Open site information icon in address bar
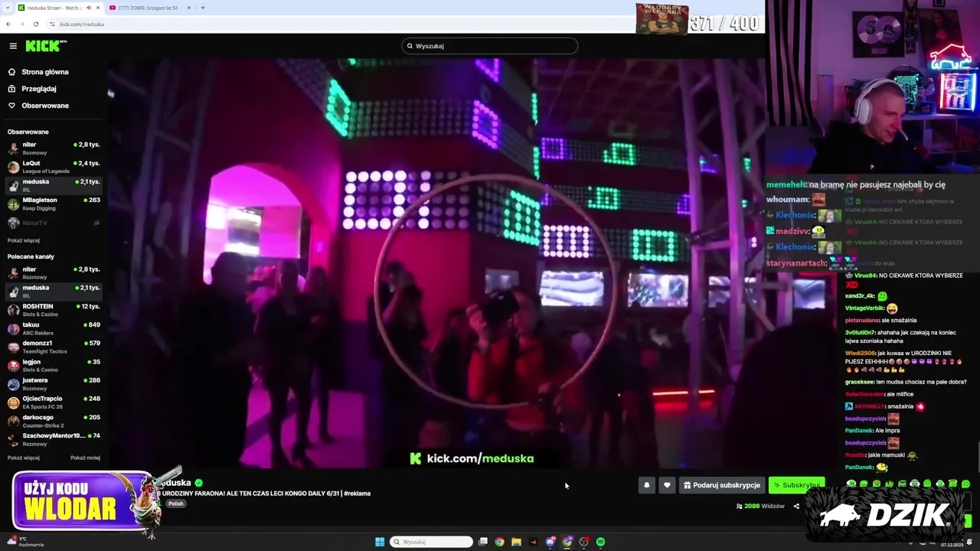The height and width of the screenshot is (551, 980). coord(52,24)
